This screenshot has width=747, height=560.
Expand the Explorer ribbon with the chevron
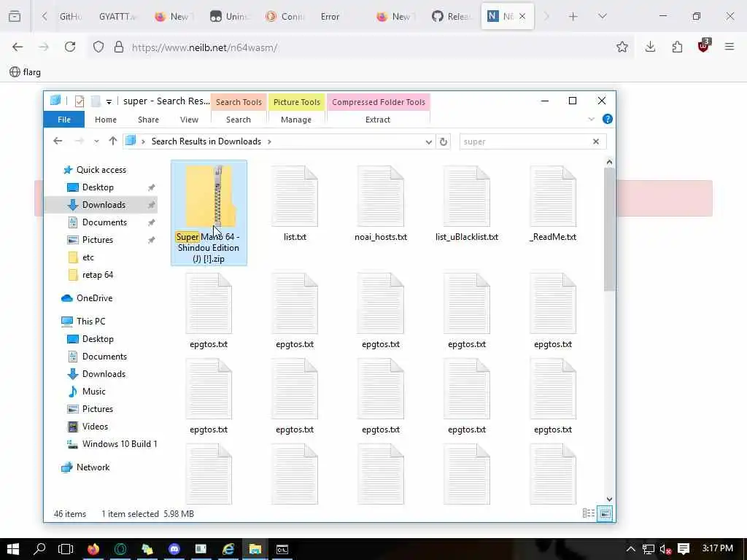[x=591, y=119]
